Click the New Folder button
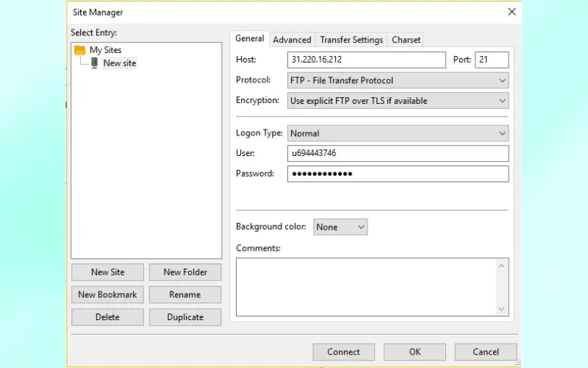Image resolution: width=588 pixels, height=368 pixels. [185, 272]
